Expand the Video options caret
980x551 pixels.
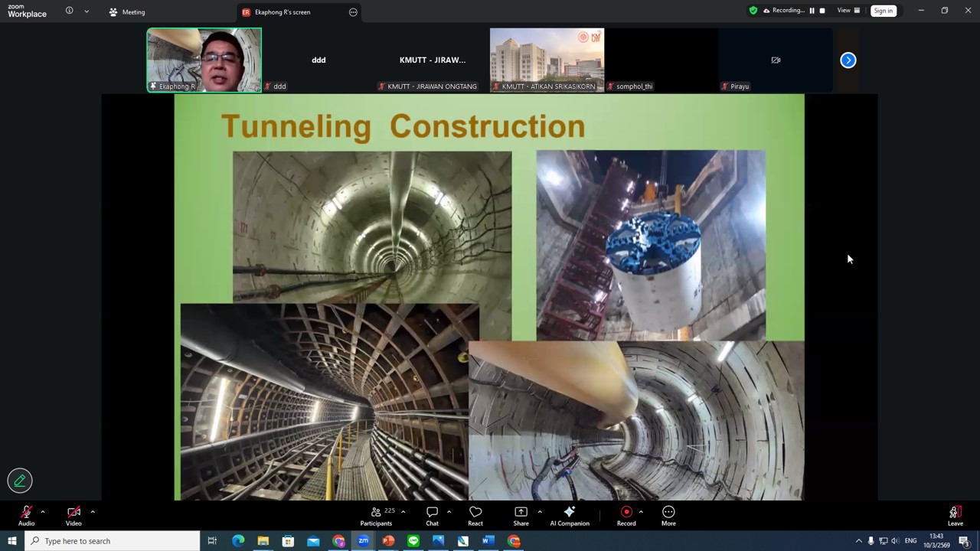tap(93, 511)
